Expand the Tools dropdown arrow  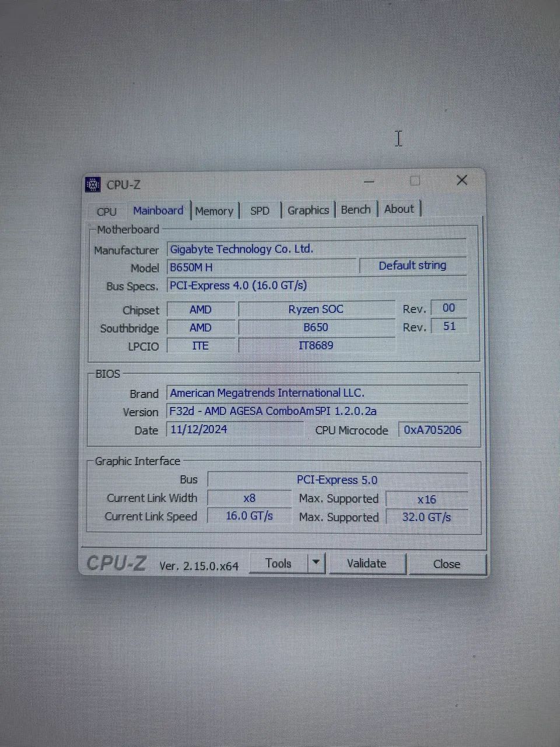point(316,563)
